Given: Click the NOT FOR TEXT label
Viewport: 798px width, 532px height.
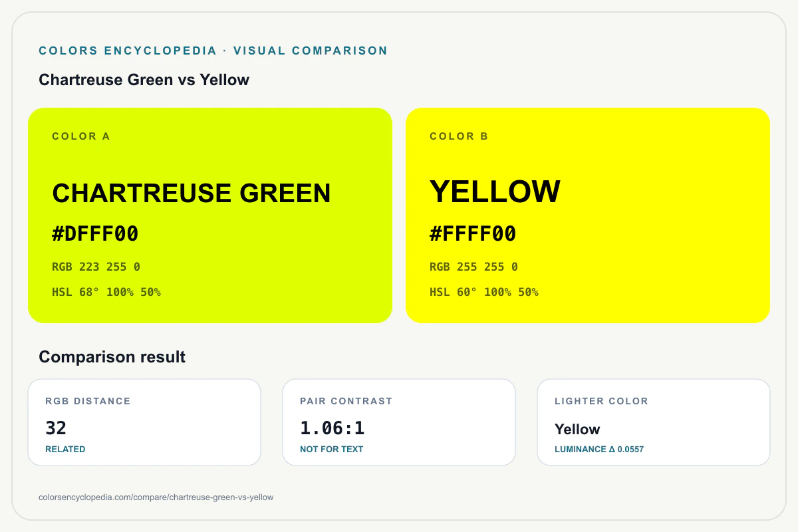Looking at the screenshot, I should click(332, 450).
